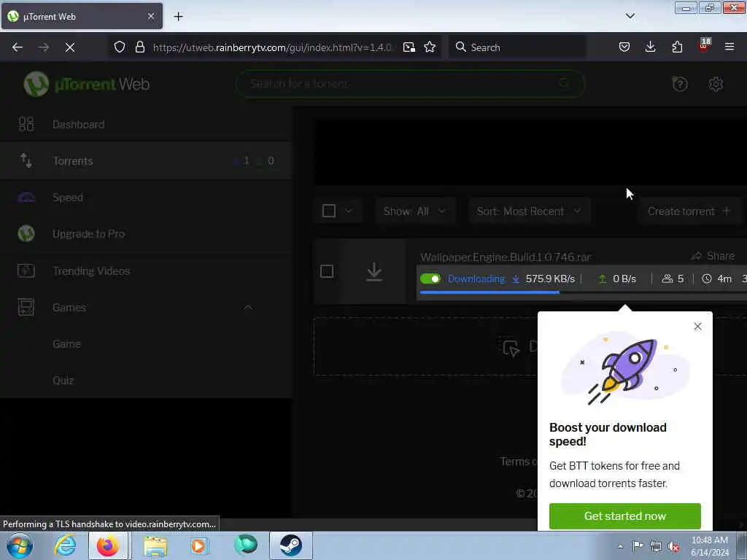Image resolution: width=747 pixels, height=560 pixels.
Task: Tick the select-all torrents checkbox
Action: pos(329,211)
